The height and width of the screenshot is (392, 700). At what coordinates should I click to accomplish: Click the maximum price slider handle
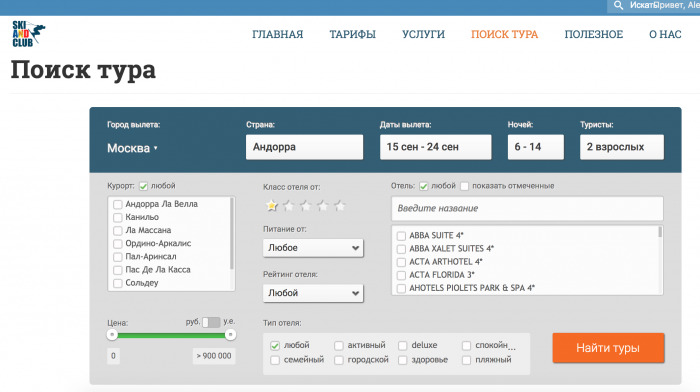pos(230,334)
